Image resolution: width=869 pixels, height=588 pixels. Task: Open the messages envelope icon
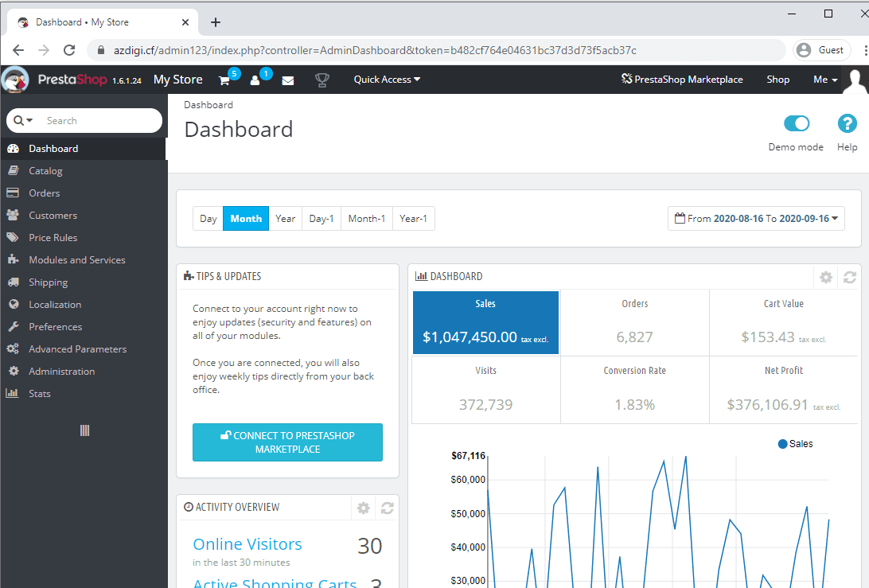(x=288, y=80)
